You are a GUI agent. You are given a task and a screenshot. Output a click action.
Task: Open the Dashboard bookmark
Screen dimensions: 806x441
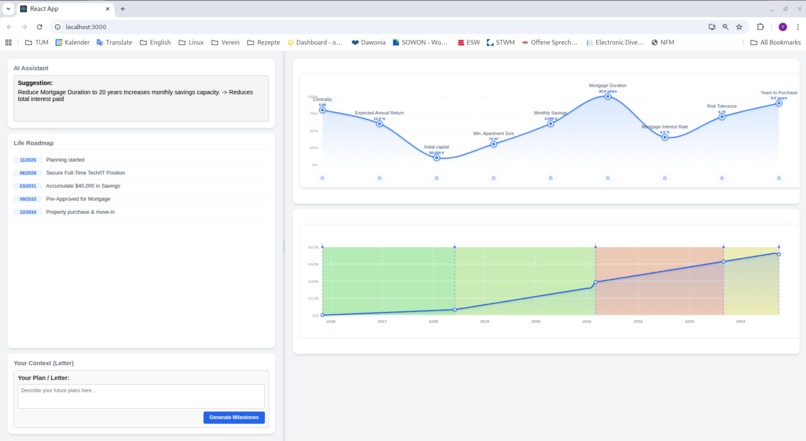[315, 42]
